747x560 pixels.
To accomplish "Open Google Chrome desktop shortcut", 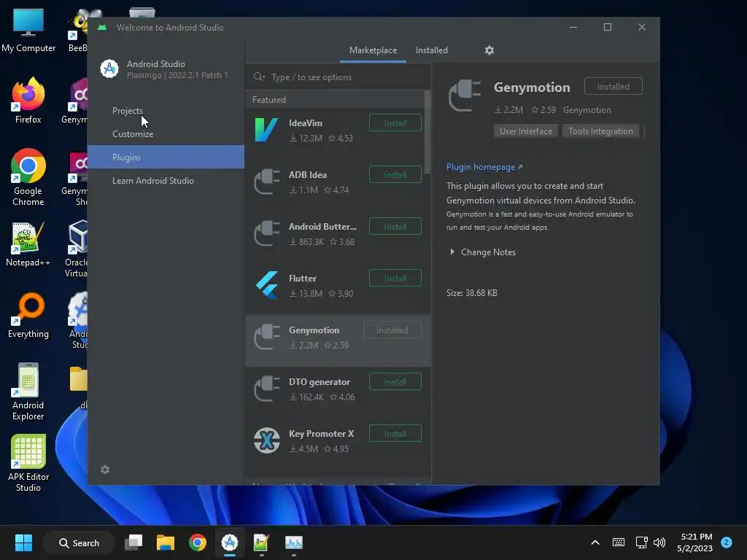I will pyautogui.click(x=28, y=177).
